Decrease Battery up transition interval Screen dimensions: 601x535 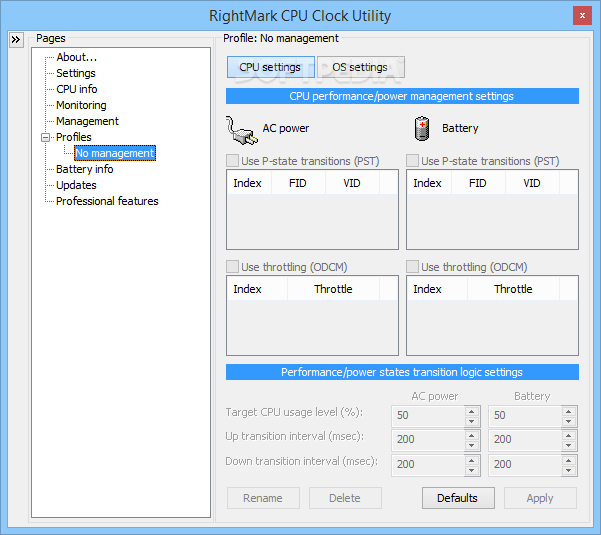point(569,446)
